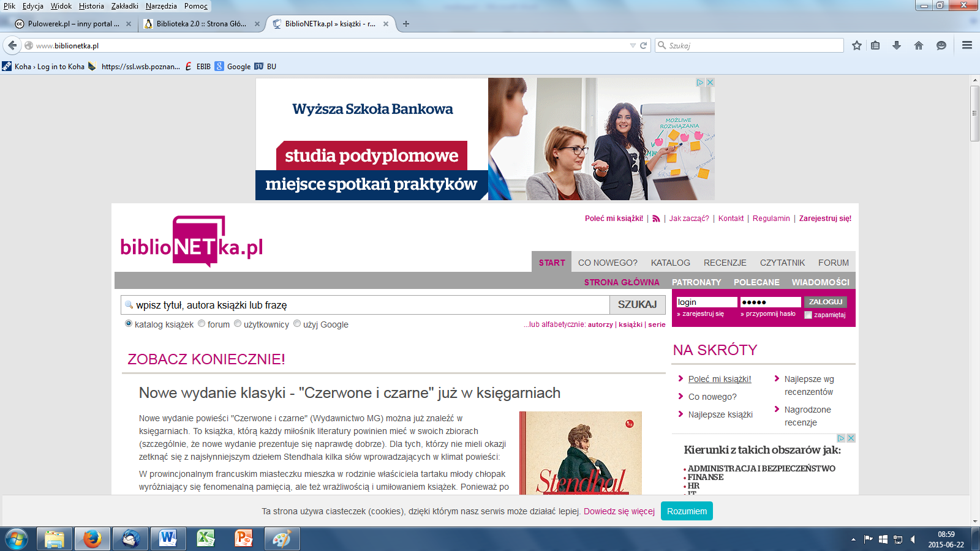Close the sidebar Kierunki ad
Screen dimensions: 980x551
tap(851, 438)
